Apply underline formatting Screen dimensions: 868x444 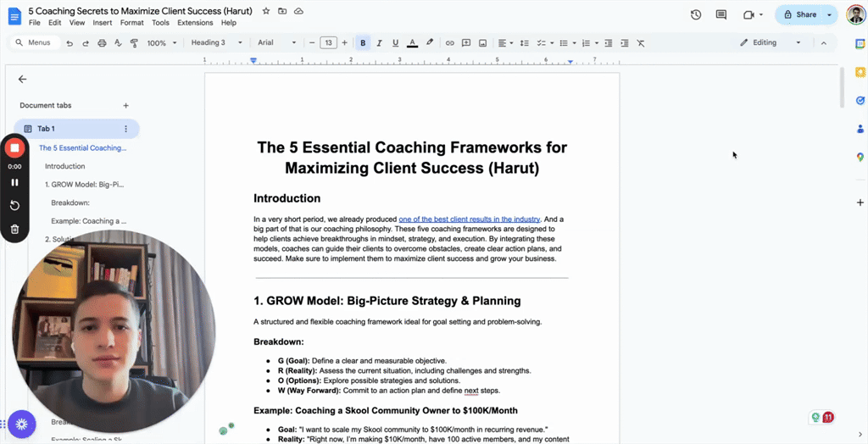click(x=395, y=42)
